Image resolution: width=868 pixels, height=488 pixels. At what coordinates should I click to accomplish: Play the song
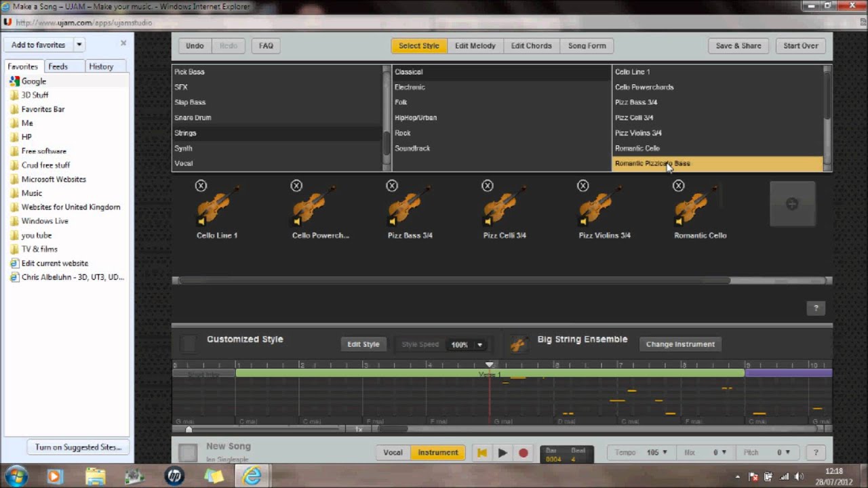(x=502, y=453)
